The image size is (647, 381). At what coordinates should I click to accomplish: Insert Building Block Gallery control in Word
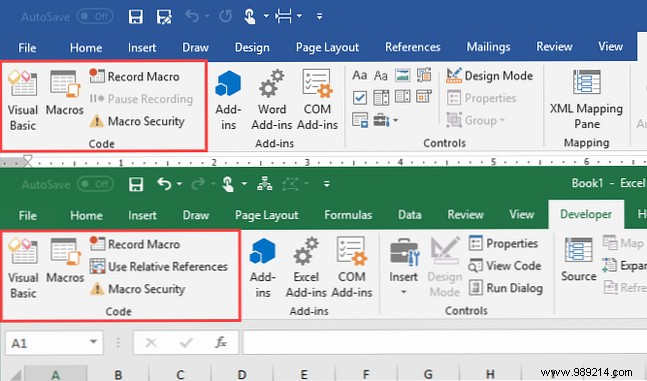coord(424,75)
